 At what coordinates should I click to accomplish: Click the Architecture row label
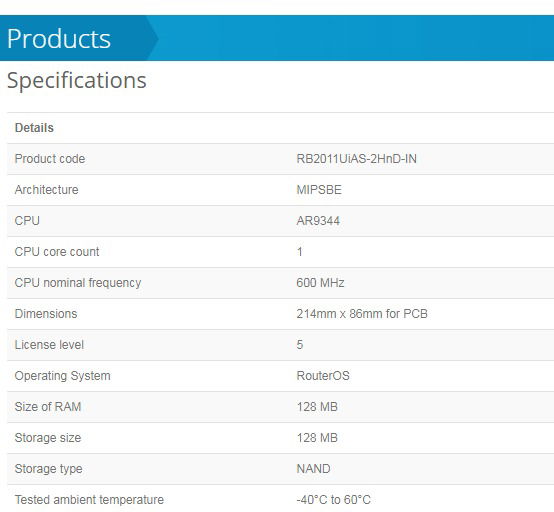[46, 190]
